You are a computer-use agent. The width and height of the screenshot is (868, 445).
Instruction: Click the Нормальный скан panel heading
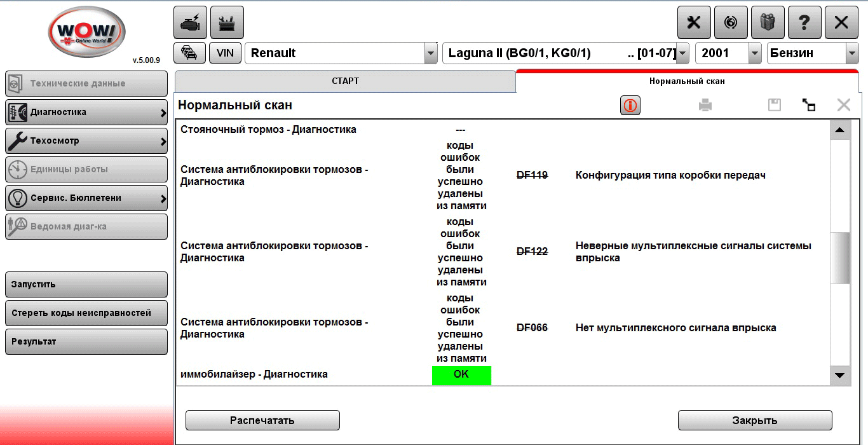pyautogui.click(x=235, y=106)
